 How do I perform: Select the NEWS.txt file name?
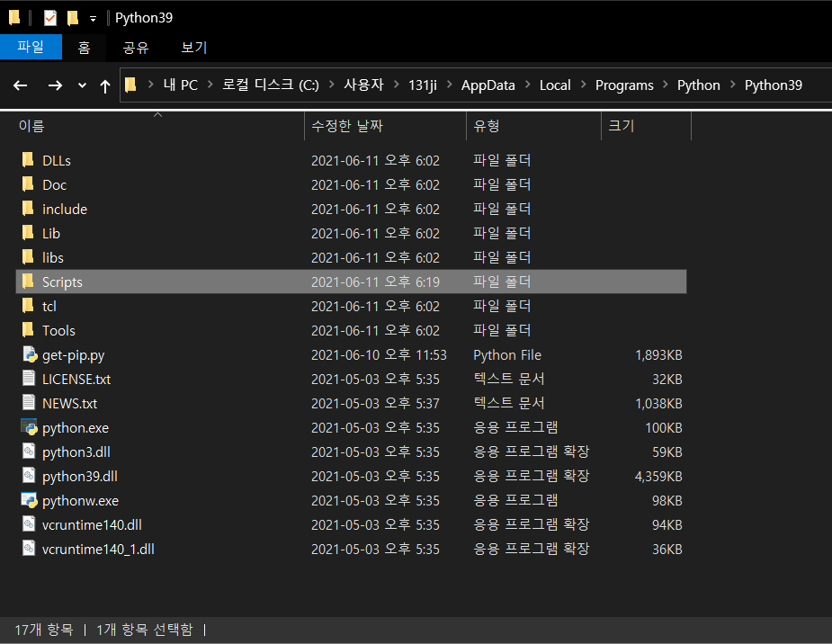click(x=69, y=403)
